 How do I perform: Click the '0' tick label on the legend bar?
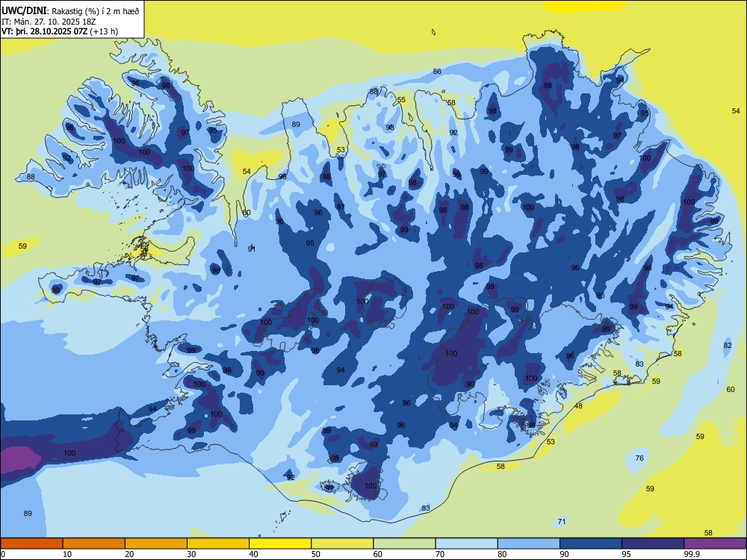(x=3, y=554)
